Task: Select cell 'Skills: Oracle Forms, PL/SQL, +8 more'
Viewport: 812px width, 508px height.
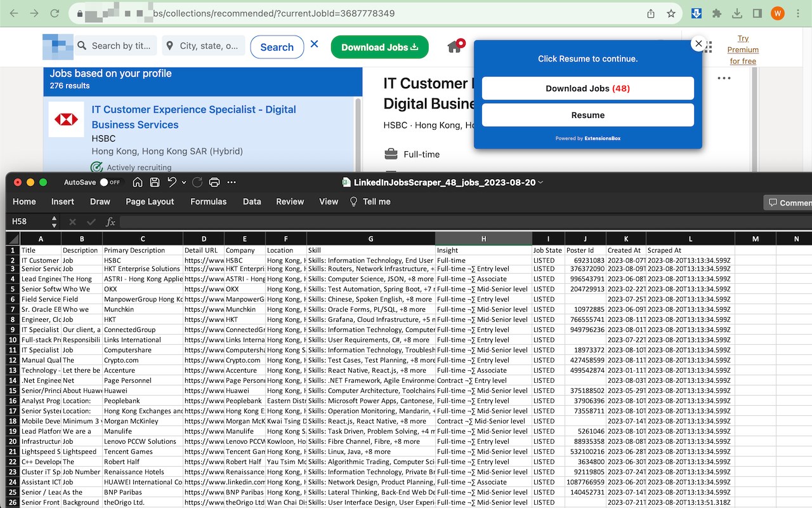Action: click(x=371, y=309)
